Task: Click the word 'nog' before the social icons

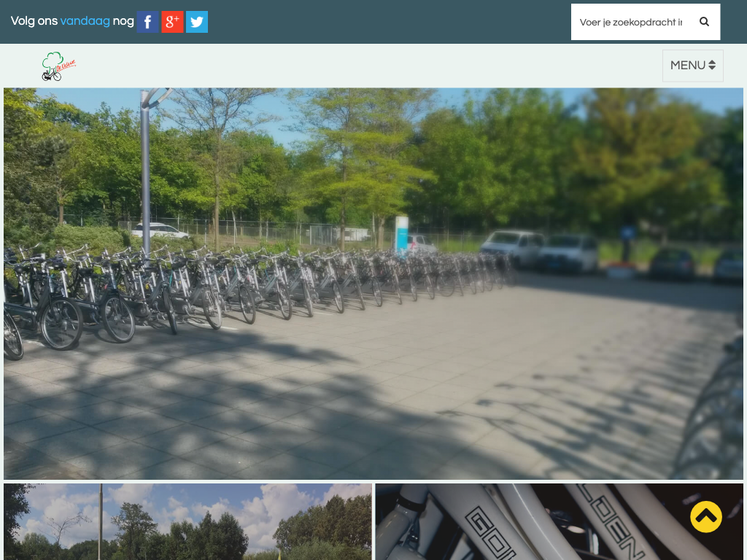Action: [x=123, y=21]
